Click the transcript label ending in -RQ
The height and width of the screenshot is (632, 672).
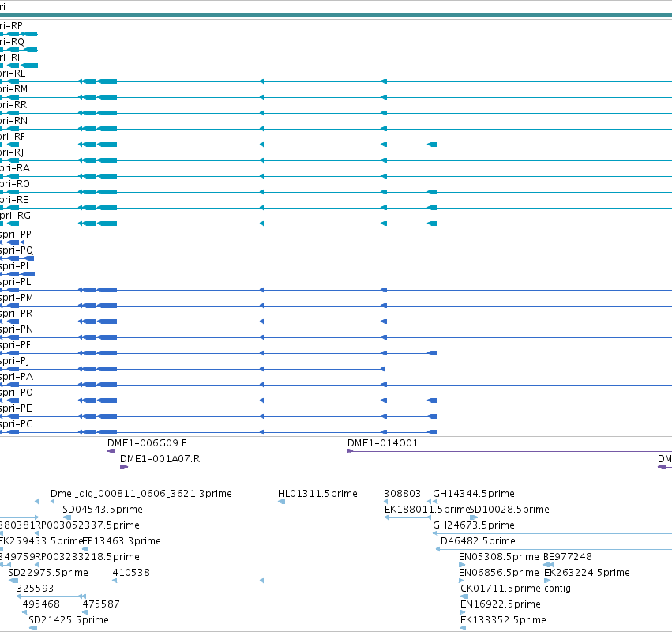(12, 42)
